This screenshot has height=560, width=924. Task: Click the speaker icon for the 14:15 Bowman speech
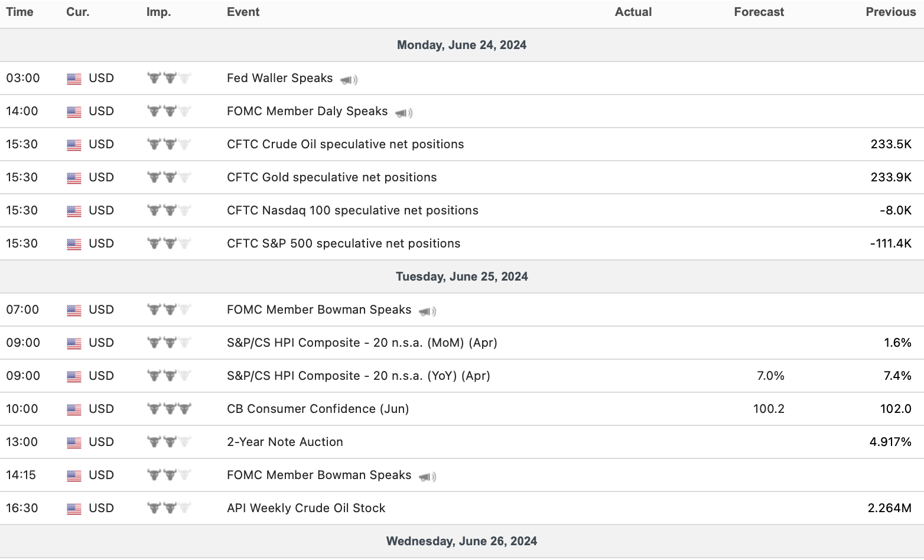[x=427, y=476]
